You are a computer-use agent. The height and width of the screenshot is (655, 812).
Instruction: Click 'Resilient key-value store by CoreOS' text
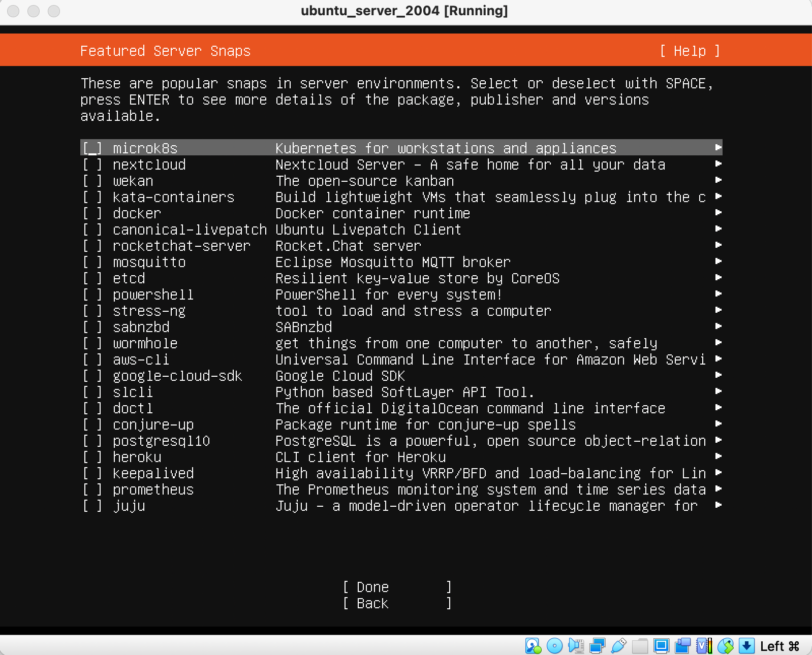tap(417, 278)
